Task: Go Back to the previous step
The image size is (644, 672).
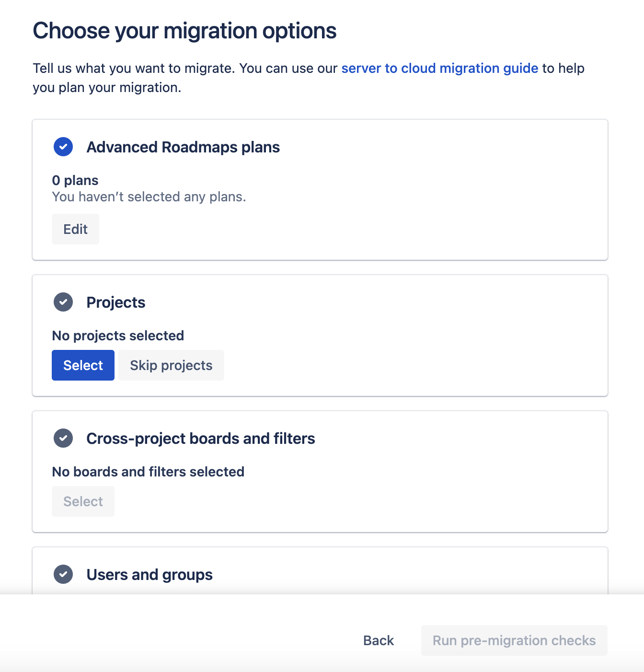Action: click(x=379, y=640)
